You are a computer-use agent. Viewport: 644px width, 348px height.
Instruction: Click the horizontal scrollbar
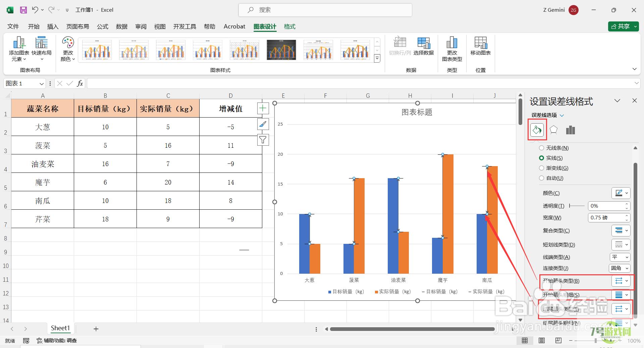click(412, 329)
